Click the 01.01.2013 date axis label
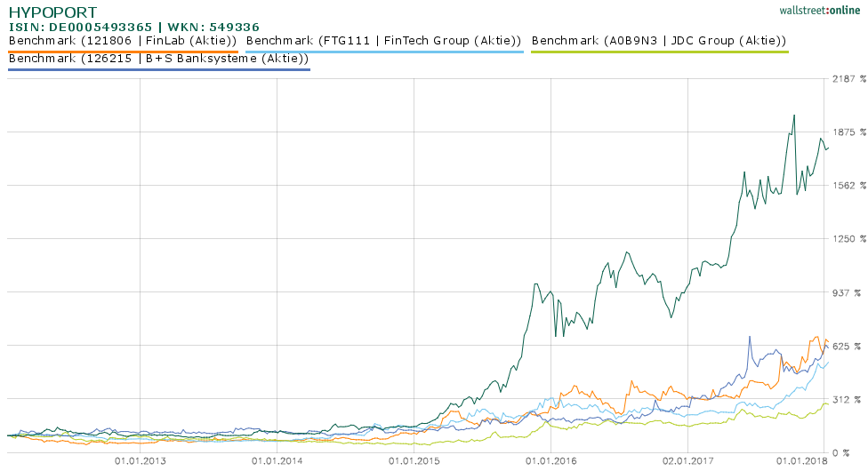The image size is (868, 471). [x=141, y=461]
